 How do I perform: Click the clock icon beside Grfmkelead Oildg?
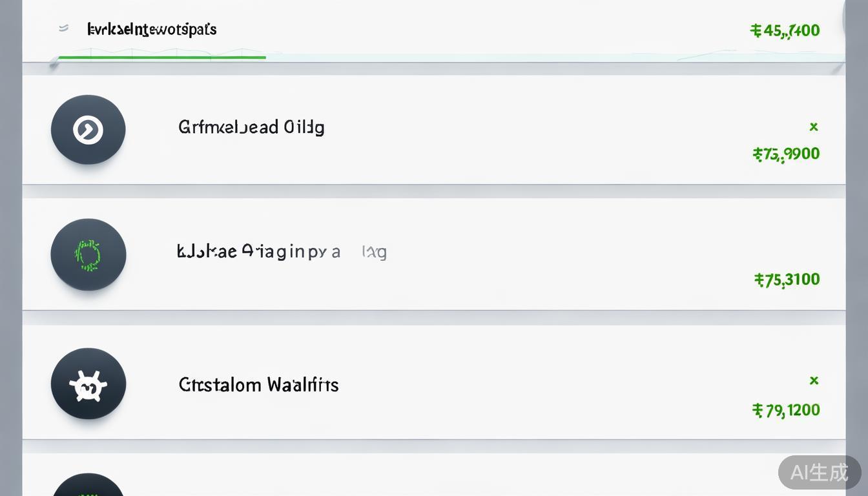pos(88,130)
